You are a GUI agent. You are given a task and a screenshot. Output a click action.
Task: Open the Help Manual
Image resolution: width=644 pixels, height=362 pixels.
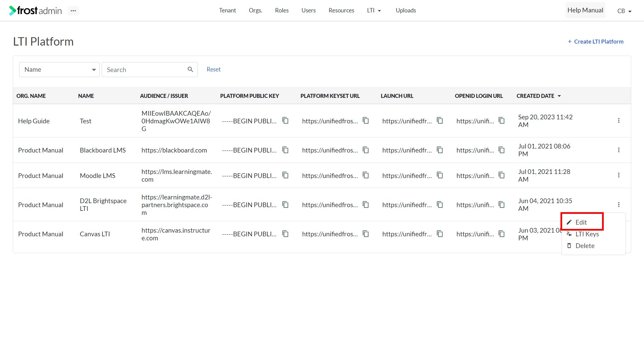point(585,10)
